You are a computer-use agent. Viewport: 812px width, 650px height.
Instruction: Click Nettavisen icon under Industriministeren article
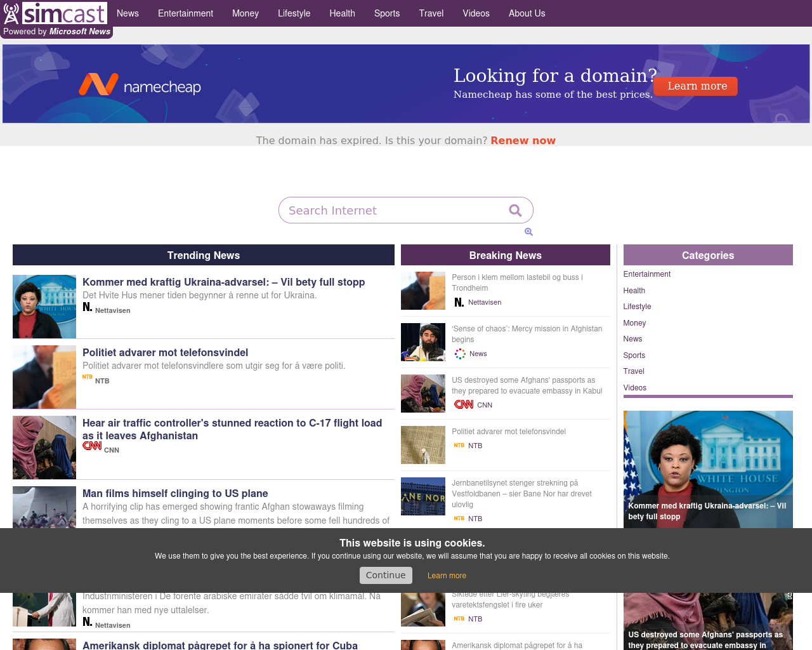88,622
